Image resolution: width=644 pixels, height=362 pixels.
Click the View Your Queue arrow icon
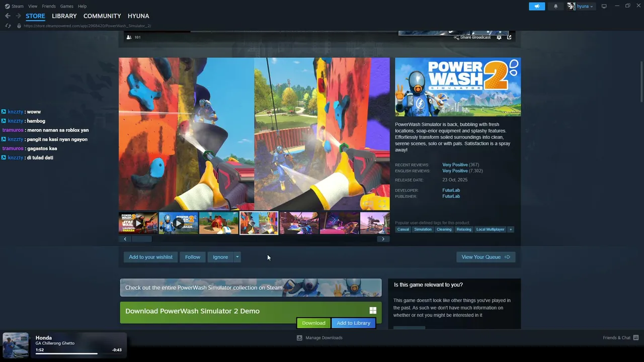click(x=507, y=257)
